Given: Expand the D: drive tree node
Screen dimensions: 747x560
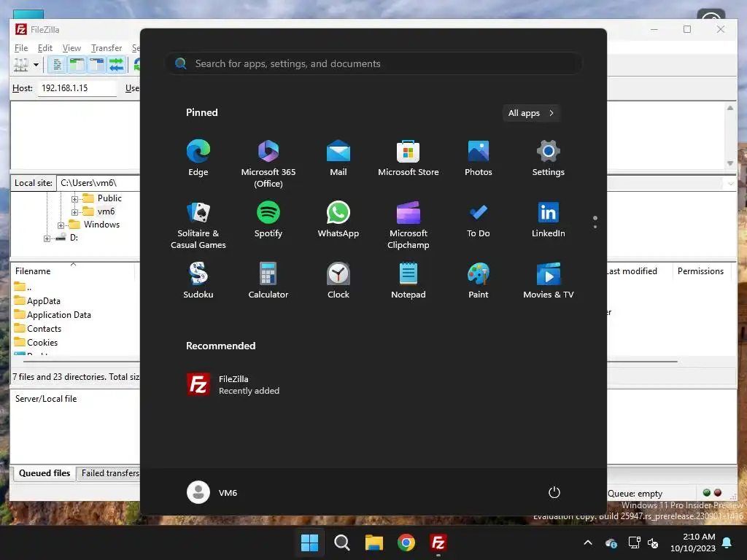Looking at the screenshot, I should pyautogui.click(x=47, y=238).
